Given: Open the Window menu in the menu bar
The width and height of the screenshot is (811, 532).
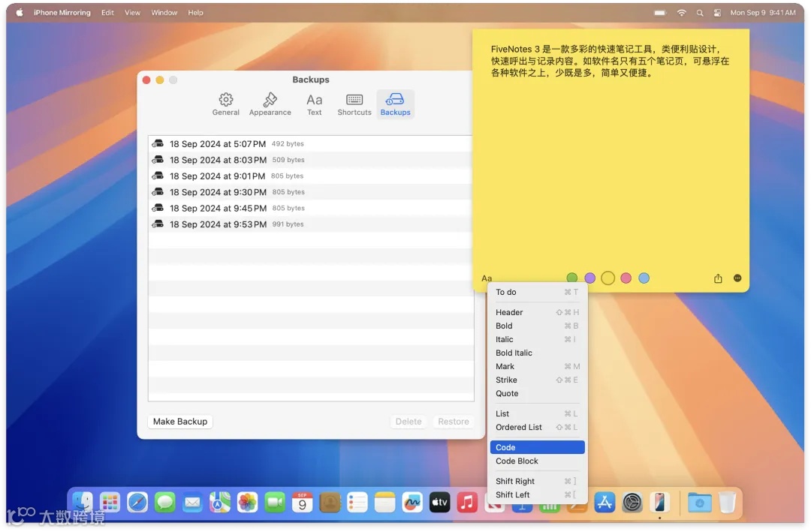Looking at the screenshot, I should [x=164, y=13].
